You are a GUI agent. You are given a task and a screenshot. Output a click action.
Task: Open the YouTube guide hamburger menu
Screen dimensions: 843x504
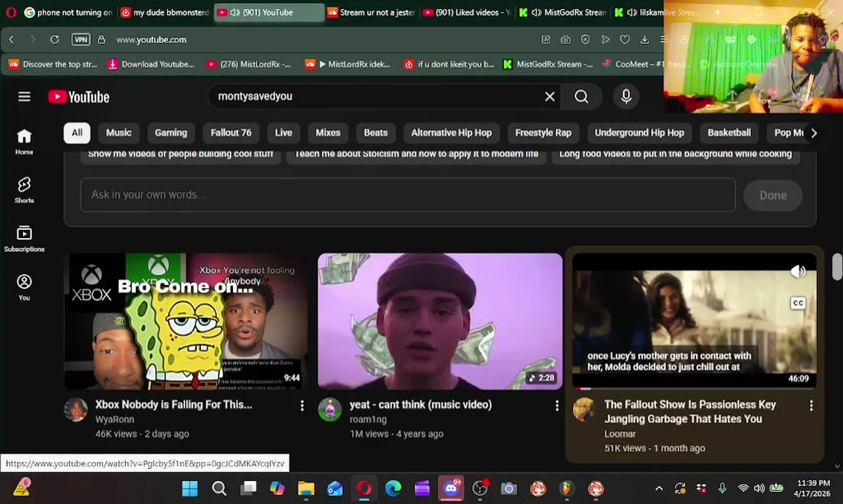[x=25, y=97]
